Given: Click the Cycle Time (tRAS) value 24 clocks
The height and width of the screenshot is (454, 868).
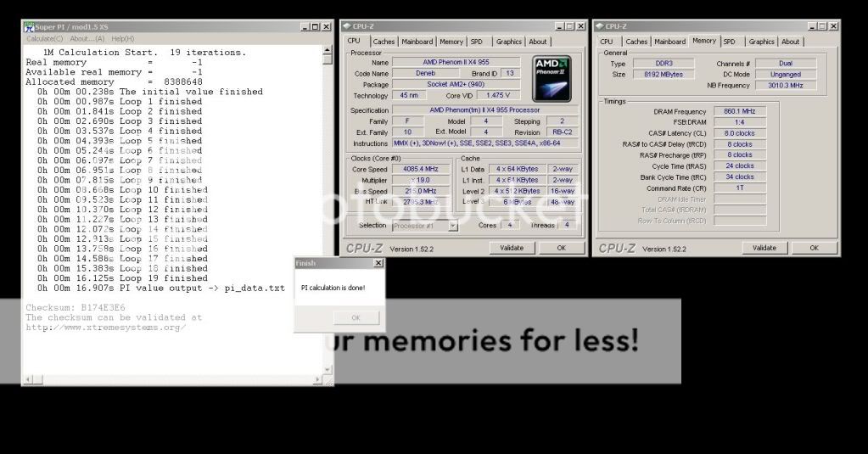Looking at the screenshot, I should pyautogui.click(x=740, y=166).
